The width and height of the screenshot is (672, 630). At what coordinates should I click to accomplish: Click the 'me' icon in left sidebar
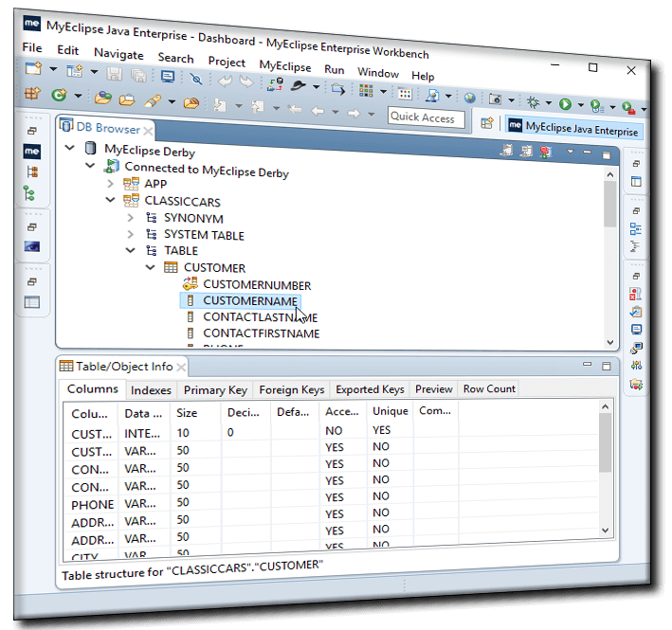[x=31, y=152]
